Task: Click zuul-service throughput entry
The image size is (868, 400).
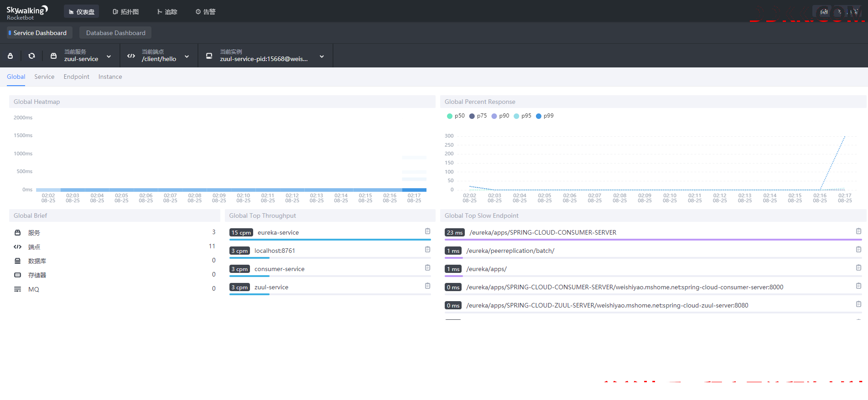Action: [271, 287]
